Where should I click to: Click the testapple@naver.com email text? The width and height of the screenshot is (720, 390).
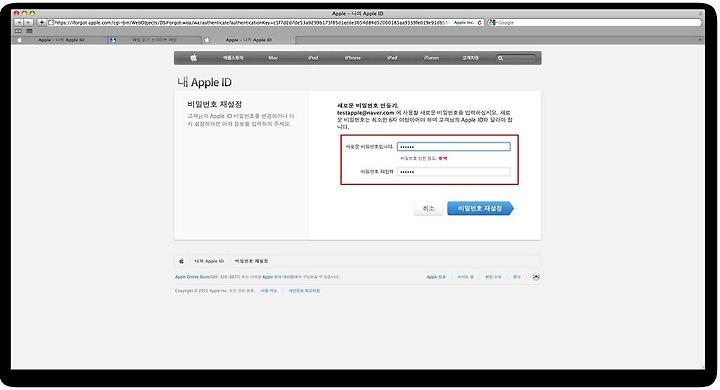pyautogui.click(x=366, y=113)
